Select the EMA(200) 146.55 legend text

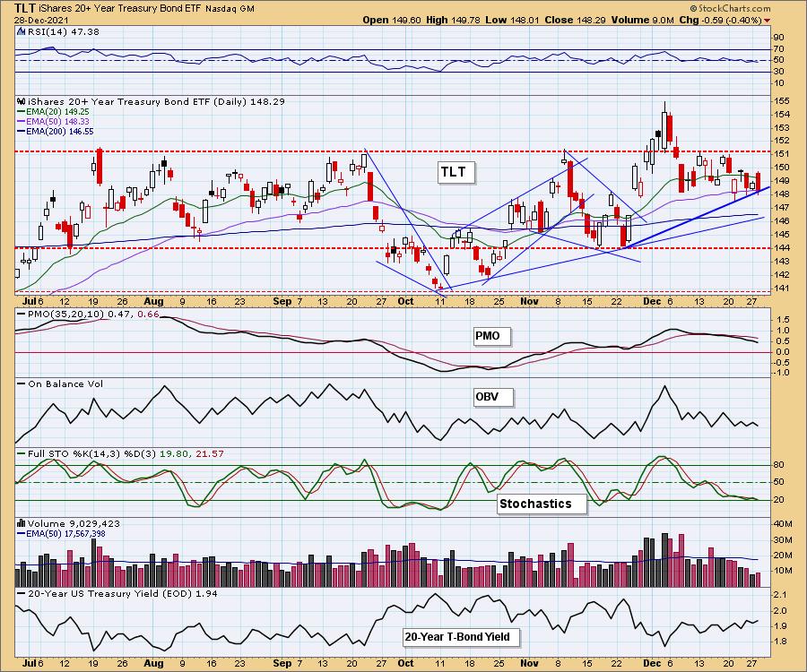pyautogui.click(x=60, y=132)
